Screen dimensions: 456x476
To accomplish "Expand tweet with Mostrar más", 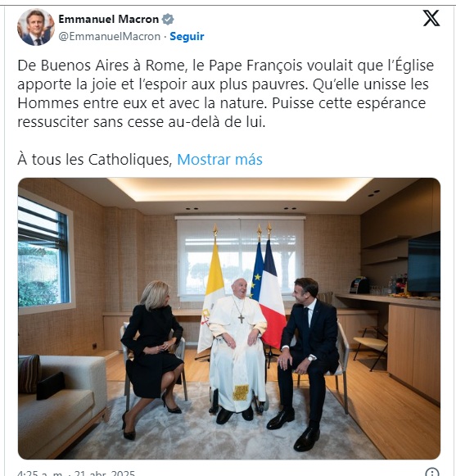I will coord(219,160).
